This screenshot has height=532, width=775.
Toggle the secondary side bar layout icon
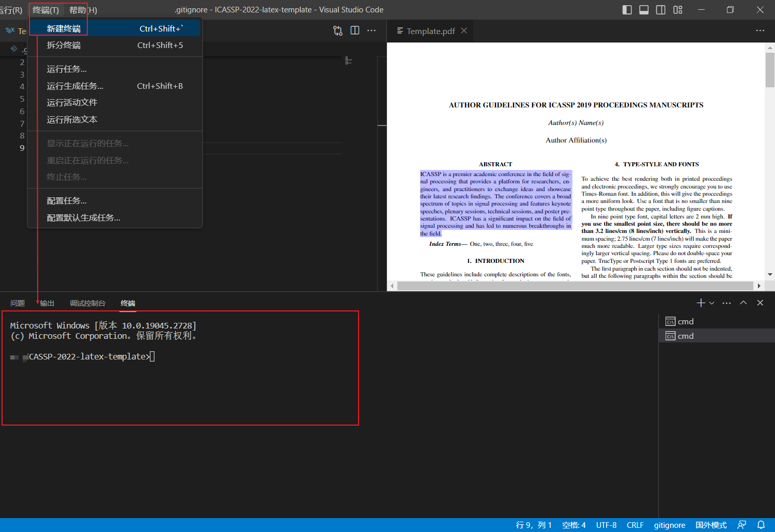661,10
